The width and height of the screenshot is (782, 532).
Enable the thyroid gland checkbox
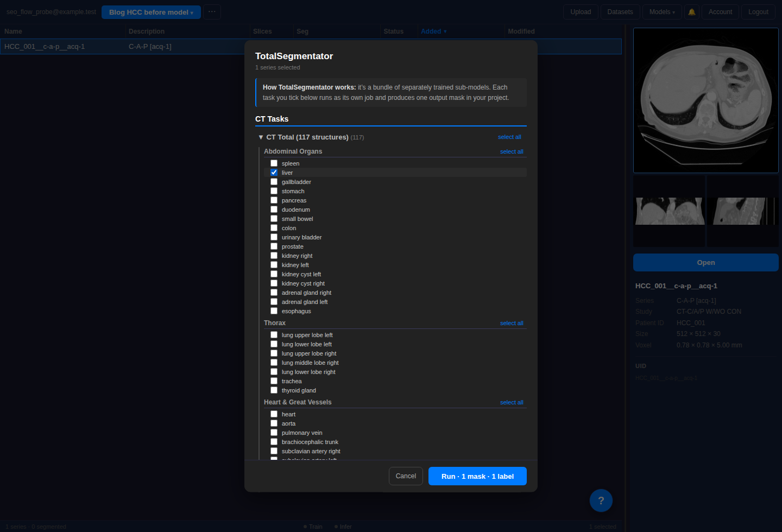point(274,390)
